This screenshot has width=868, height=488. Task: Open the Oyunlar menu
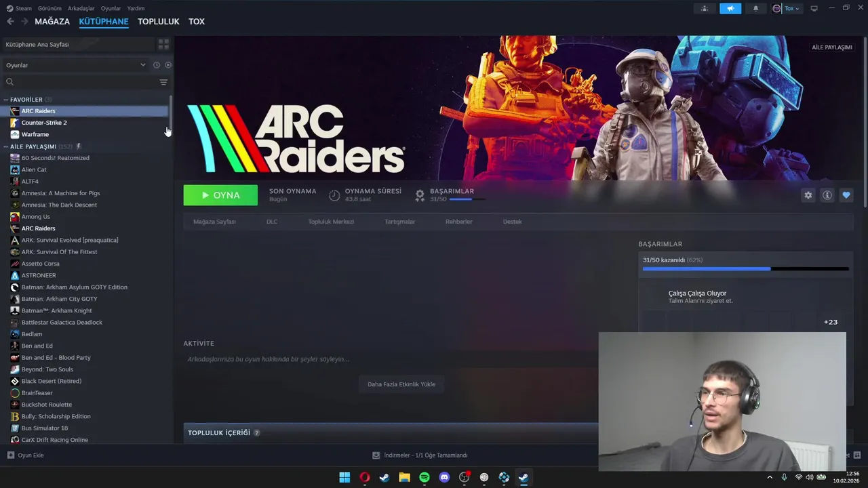[111, 9]
